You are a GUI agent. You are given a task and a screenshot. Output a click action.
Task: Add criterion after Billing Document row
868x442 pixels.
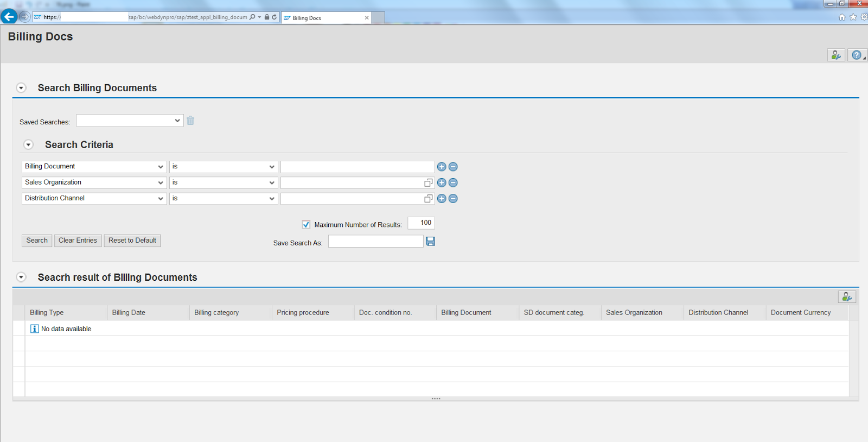[x=442, y=167]
